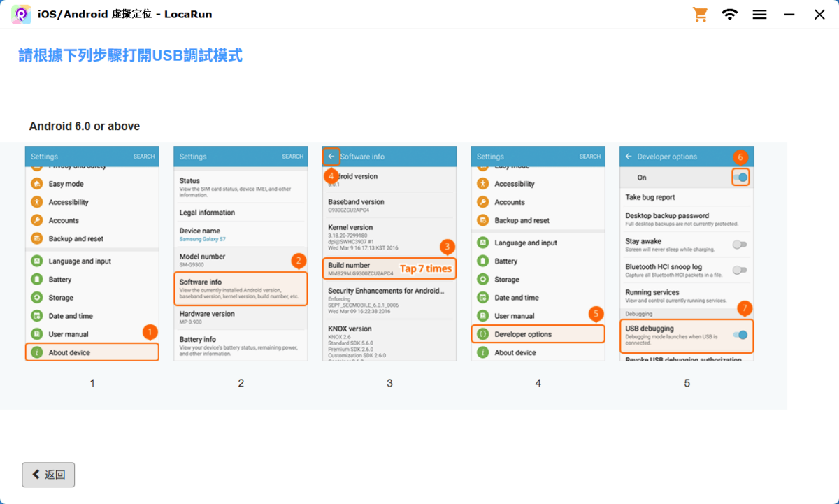Click the back arrow in Developer options header
The width and height of the screenshot is (839, 504).
(629, 157)
